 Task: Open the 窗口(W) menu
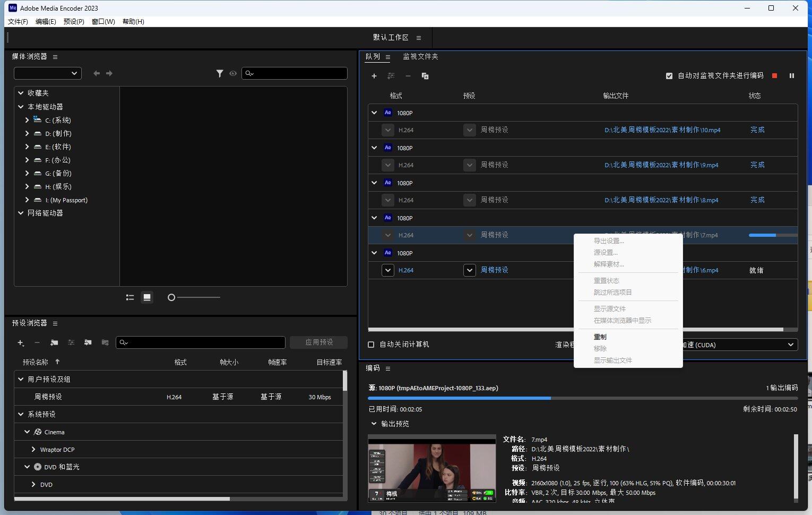[103, 22]
